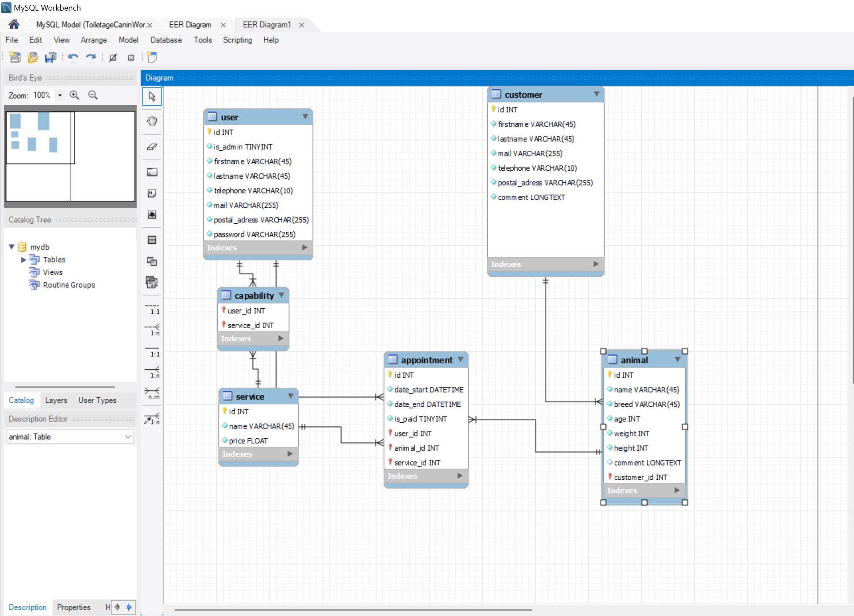Select the Place New Layer tool
Viewport: 854px width, 616px height.
(152, 172)
